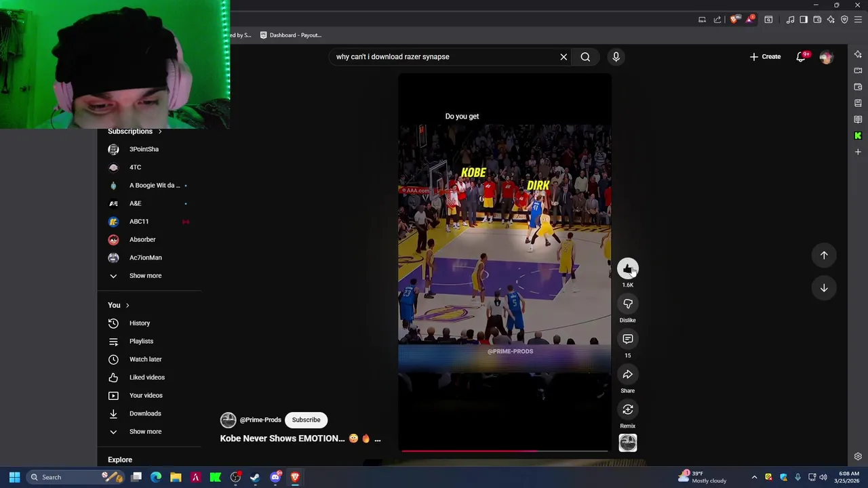Share the current short video
The width and height of the screenshot is (868, 488).
pos(628,374)
